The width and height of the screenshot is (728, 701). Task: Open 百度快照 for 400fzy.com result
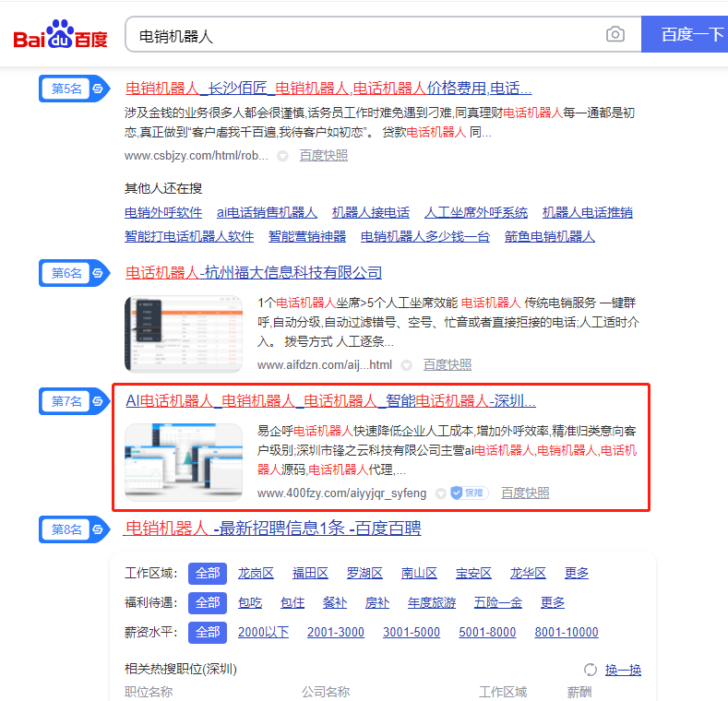coord(525,493)
